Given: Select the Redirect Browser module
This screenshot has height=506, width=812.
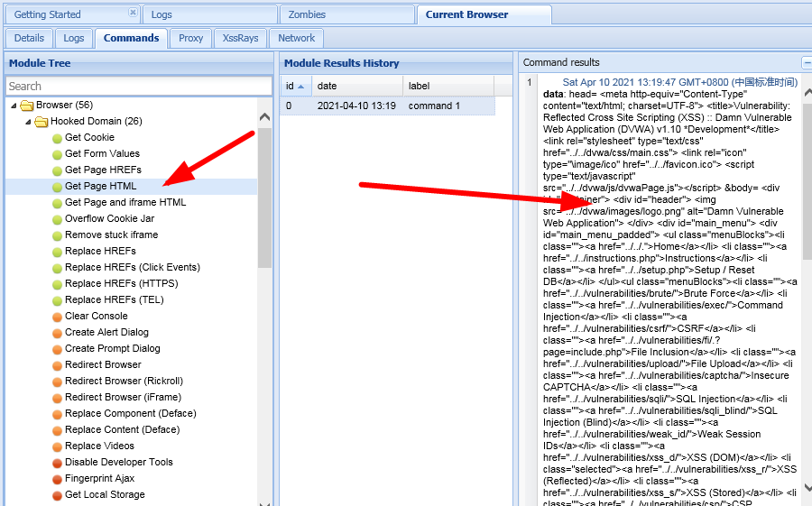Looking at the screenshot, I should (x=103, y=364).
